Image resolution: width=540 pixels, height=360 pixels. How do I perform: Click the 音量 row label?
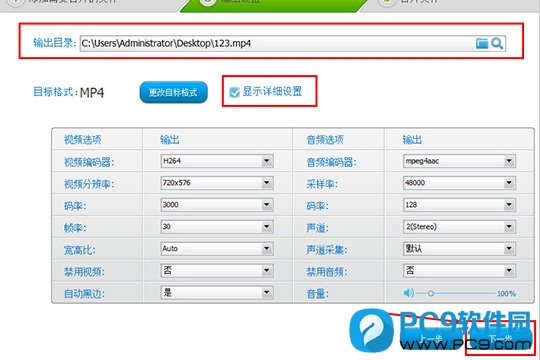pos(318,294)
